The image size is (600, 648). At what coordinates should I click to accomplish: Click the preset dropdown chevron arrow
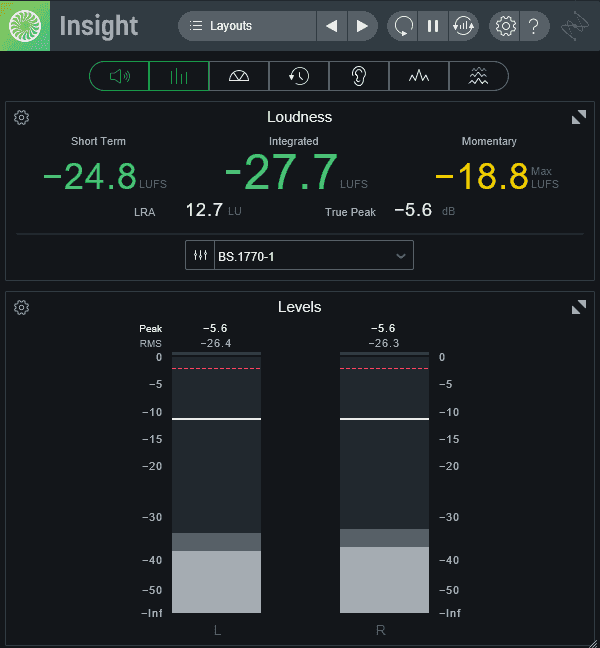point(400,256)
